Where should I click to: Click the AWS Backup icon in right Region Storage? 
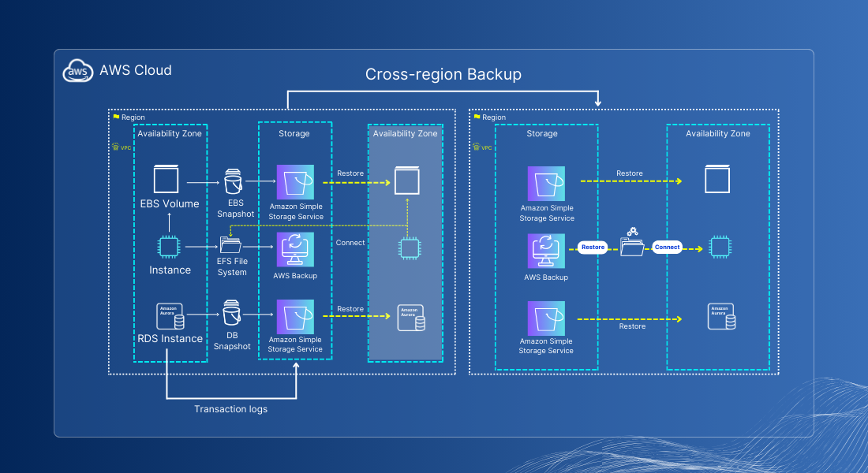click(546, 251)
